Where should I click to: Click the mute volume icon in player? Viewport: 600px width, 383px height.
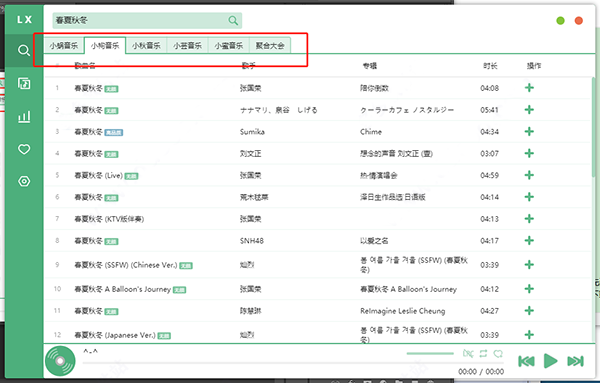coord(468,354)
